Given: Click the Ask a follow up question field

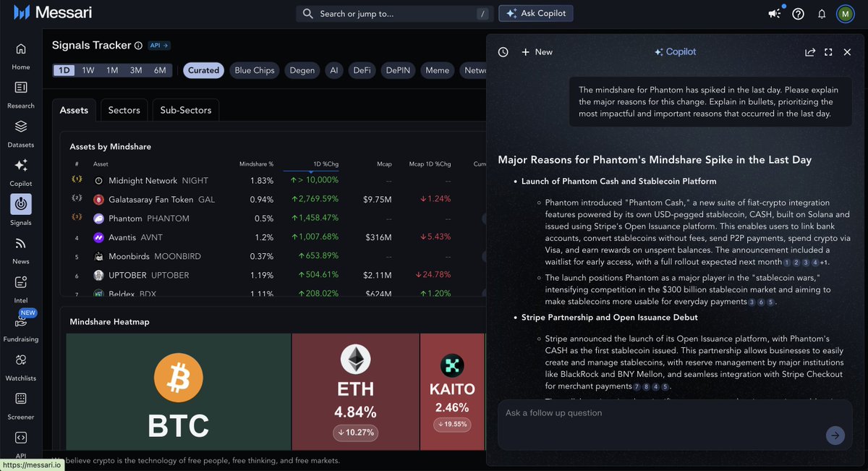Looking at the screenshot, I should (658, 413).
